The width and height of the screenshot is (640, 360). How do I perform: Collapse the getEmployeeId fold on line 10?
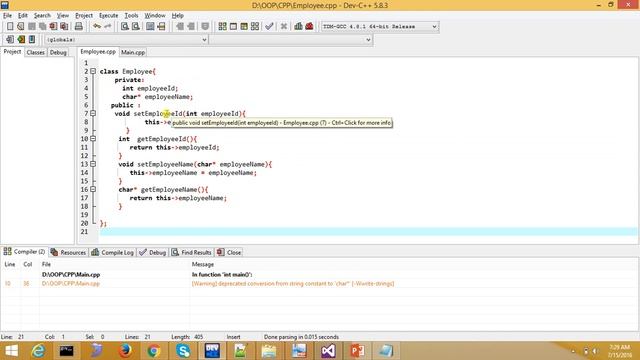(93, 138)
